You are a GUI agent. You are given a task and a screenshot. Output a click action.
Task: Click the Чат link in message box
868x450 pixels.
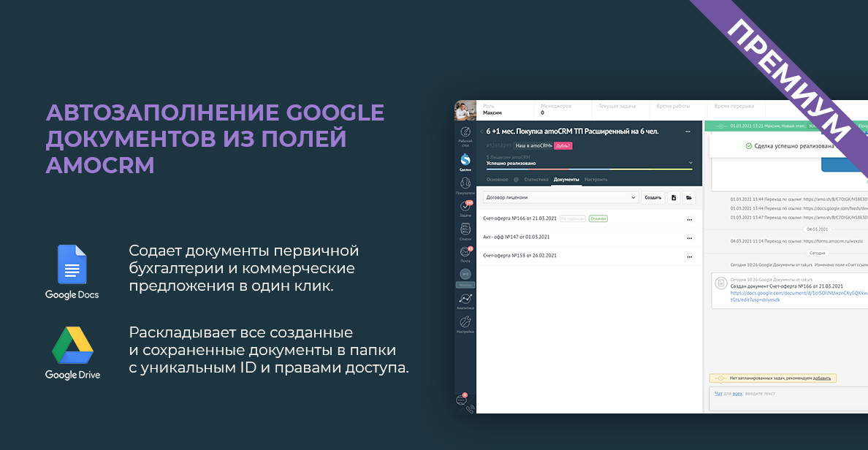point(718,394)
